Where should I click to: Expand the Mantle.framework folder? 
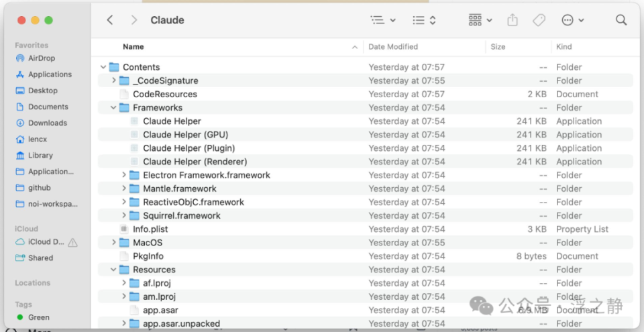[x=124, y=188]
